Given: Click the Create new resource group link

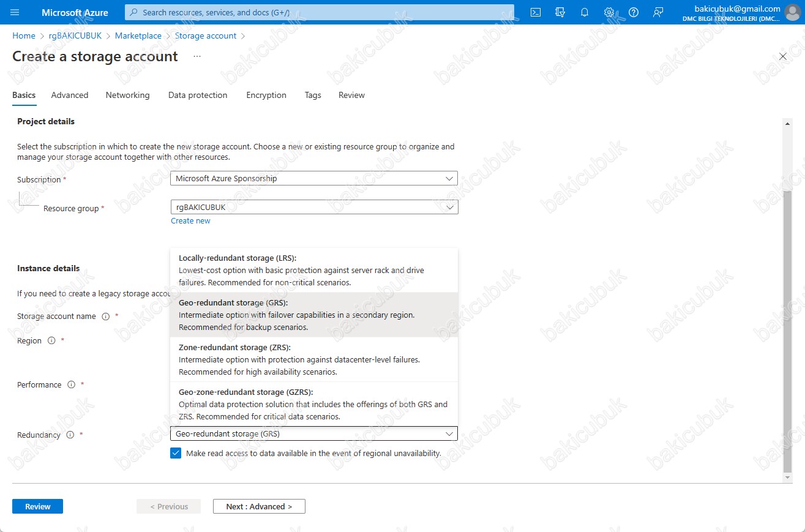Looking at the screenshot, I should [x=190, y=220].
